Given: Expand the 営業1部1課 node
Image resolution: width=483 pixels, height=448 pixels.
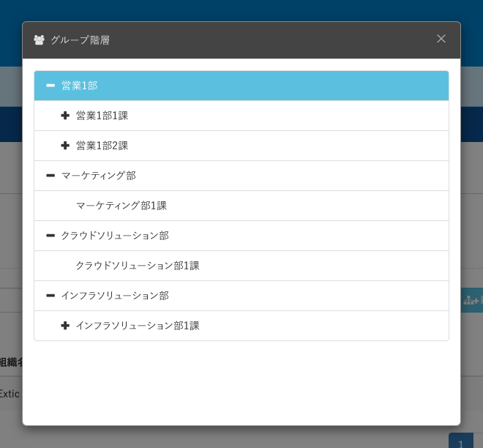Looking at the screenshot, I should tap(65, 116).
